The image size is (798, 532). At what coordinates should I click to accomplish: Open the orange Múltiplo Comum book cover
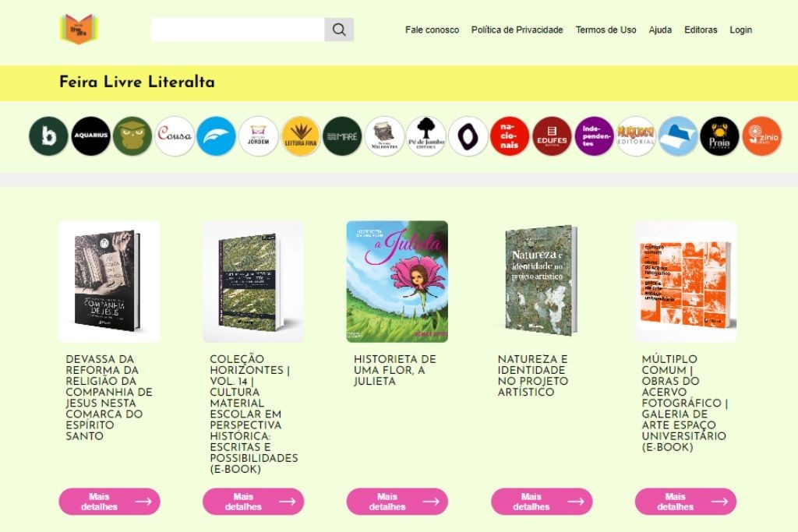point(686,281)
